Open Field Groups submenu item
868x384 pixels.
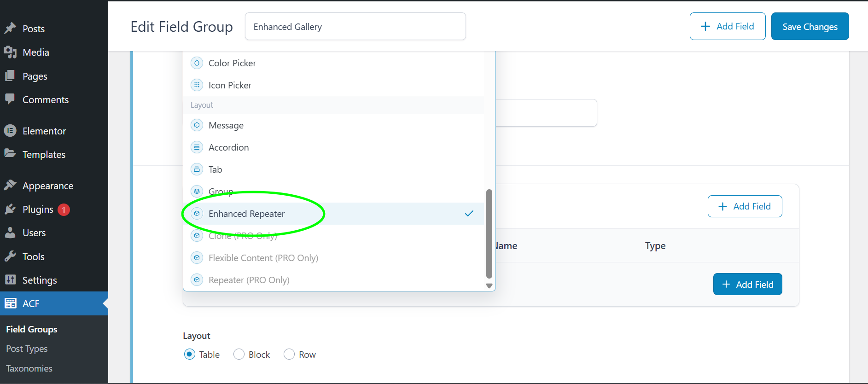point(32,329)
